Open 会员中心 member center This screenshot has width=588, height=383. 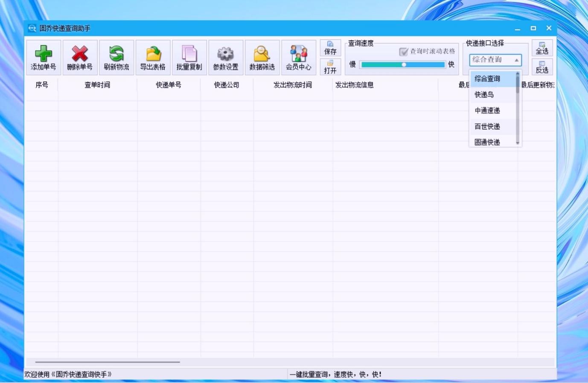coord(298,54)
